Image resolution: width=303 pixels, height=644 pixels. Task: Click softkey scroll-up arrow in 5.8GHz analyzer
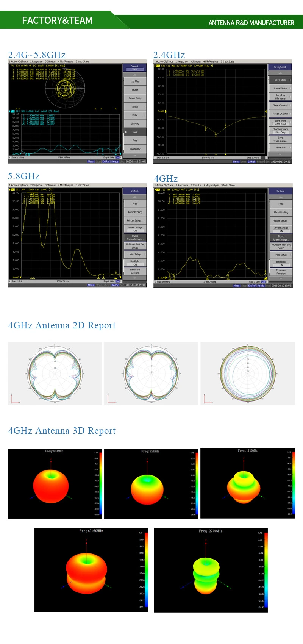134,197
